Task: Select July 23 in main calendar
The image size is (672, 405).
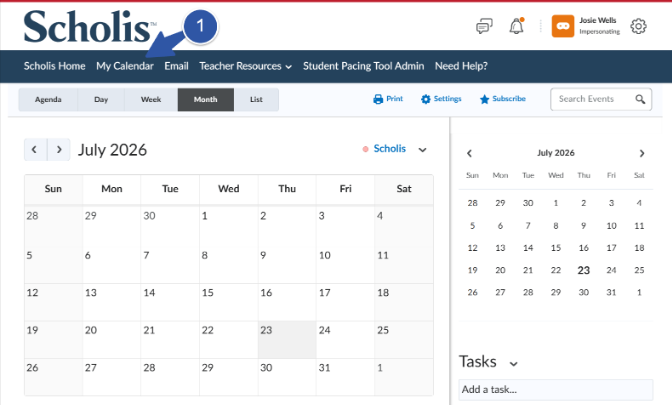Action: [287, 339]
